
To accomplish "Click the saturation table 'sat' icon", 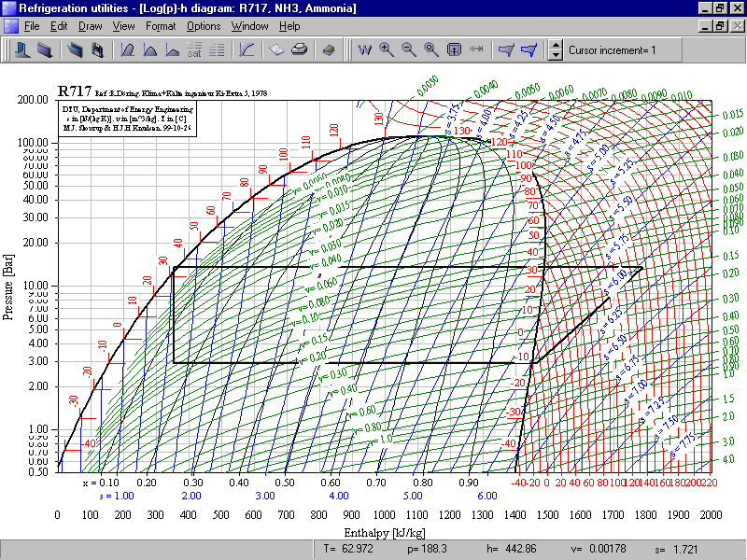I will (x=194, y=50).
